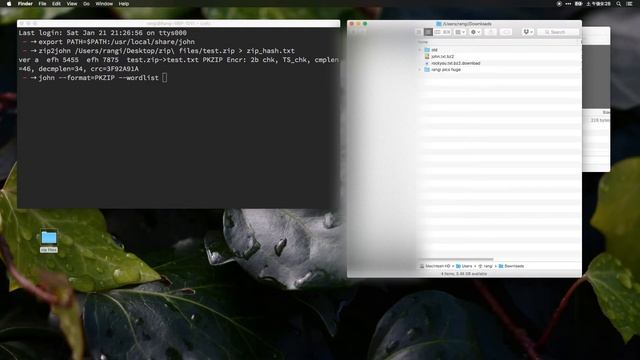Click rangi in the Finder path bar
Screen dimensions: 640x360
point(485,266)
